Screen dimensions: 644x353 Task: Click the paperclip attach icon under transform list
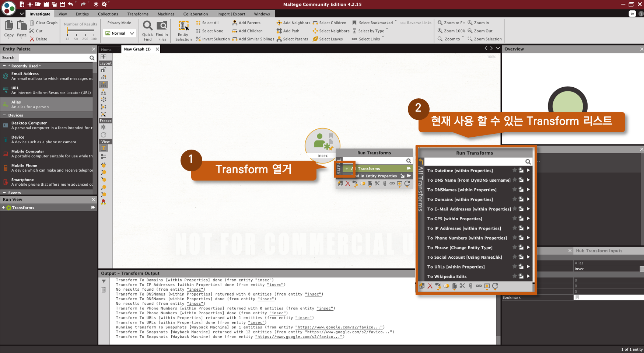point(470,286)
